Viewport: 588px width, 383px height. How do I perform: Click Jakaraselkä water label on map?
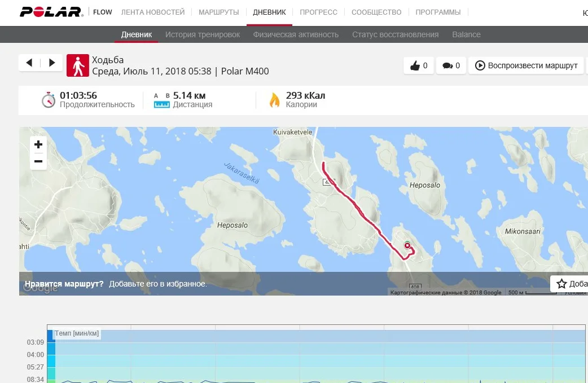coord(242,173)
